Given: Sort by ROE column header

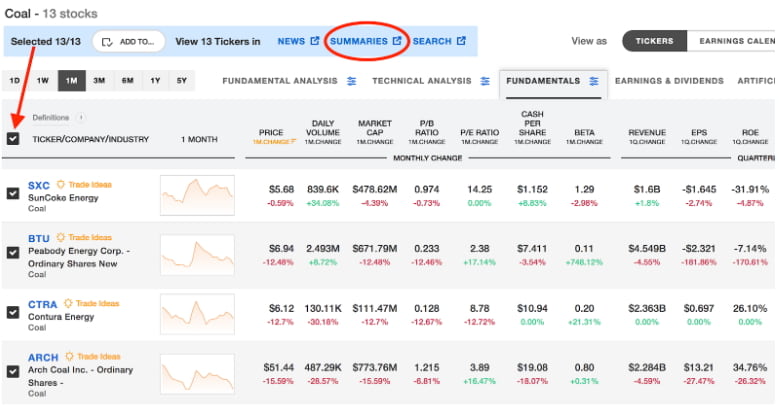Looking at the screenshot, I should click(750, 132).
